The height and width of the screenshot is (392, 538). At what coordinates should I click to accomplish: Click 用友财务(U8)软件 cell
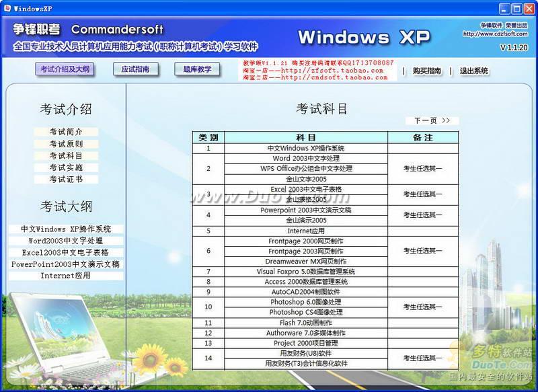[306, 353]
